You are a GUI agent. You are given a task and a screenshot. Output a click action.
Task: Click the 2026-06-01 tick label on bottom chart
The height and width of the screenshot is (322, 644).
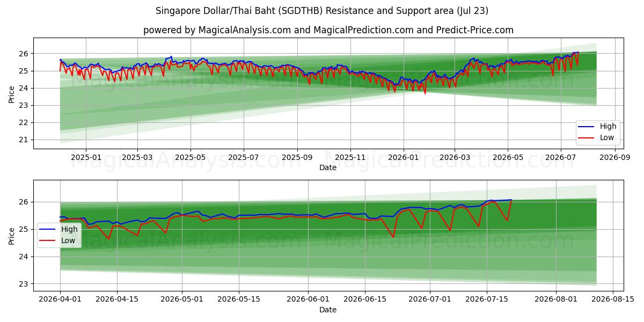pyautogui.click(x=308, y=300)
